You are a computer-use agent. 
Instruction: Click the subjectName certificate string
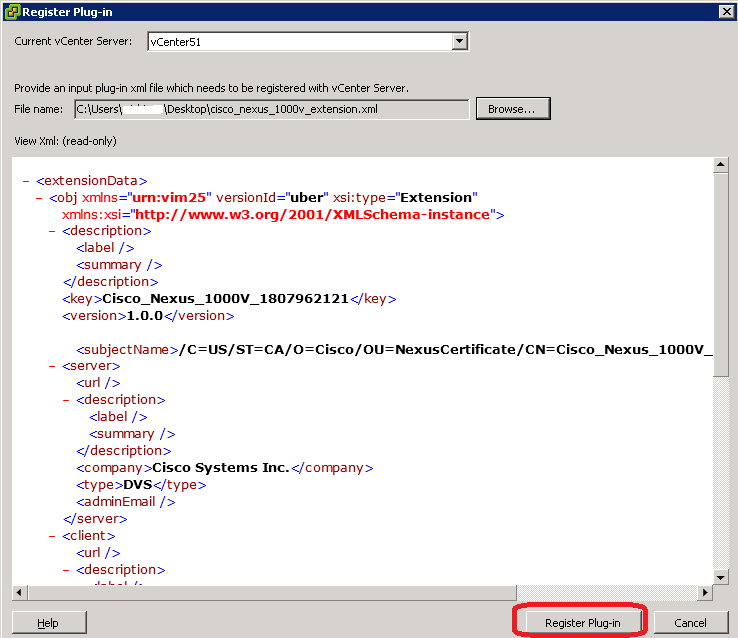tap(446, 350)
